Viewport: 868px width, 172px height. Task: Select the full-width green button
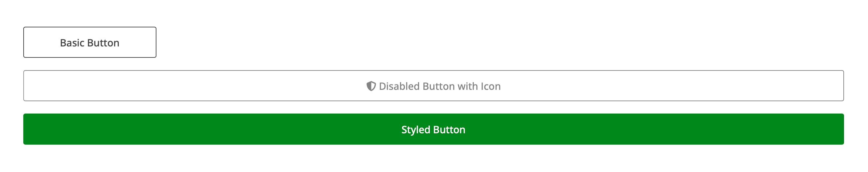(433, 129)
